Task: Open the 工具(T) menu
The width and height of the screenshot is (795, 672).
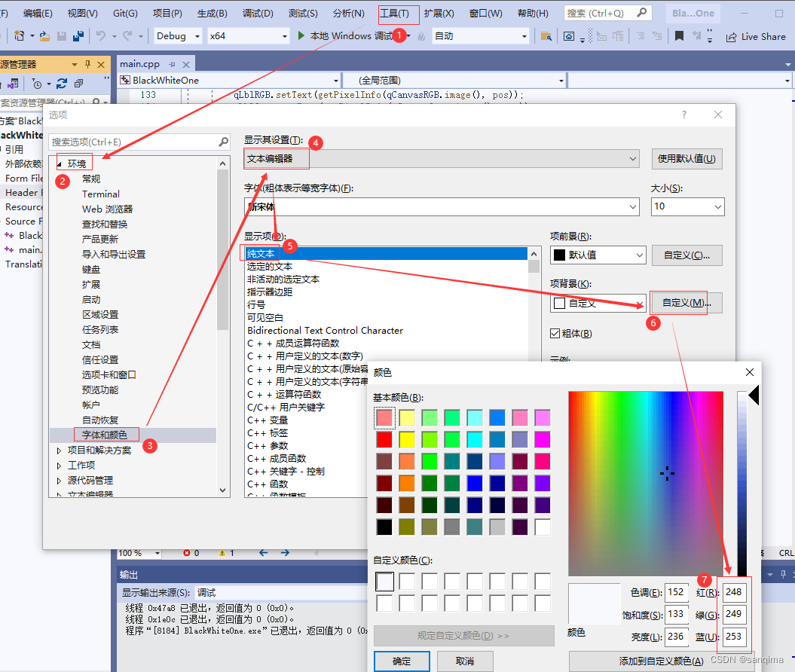Action: [395, 14]
